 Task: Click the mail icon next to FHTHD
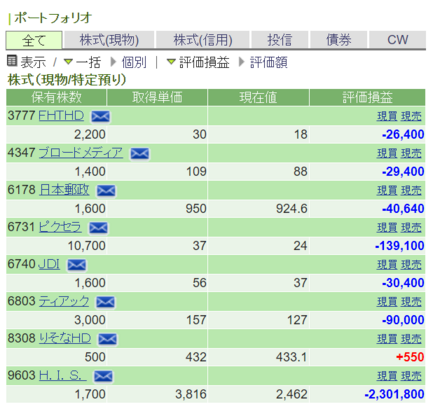coord(100,116)
